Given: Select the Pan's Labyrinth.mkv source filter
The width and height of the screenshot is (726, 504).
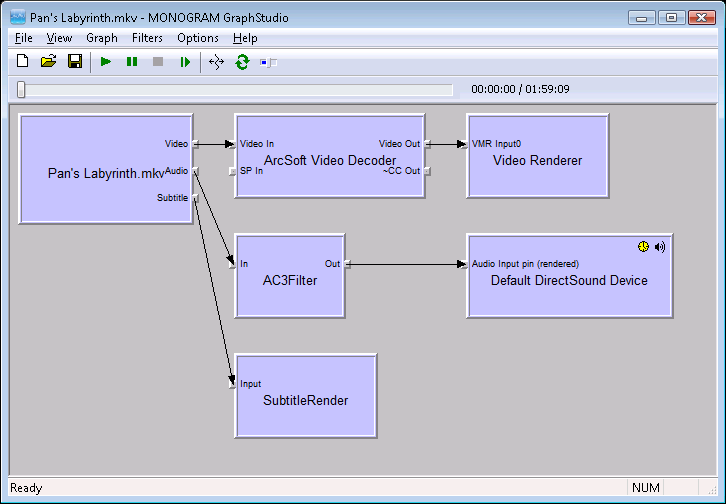Looking at the screenshot, I should coord(106,168).
